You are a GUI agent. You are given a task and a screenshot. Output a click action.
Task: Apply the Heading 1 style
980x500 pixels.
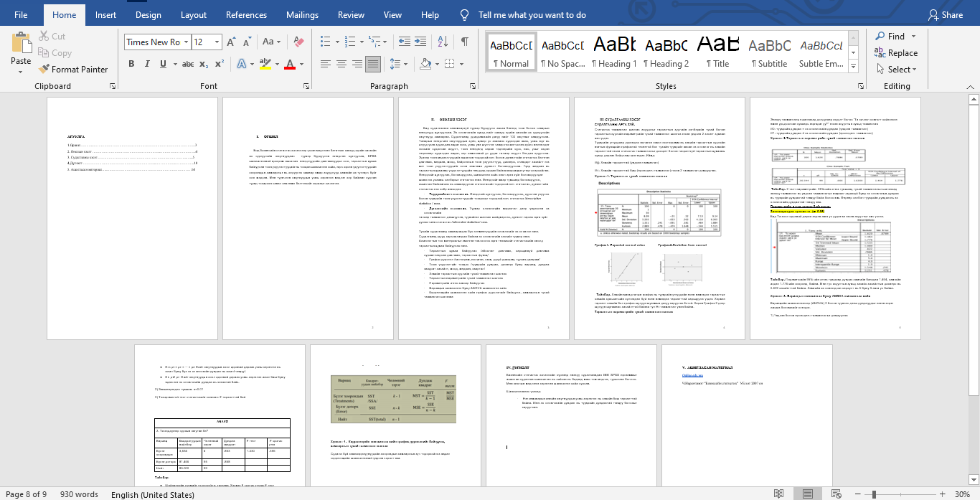pyautogui.click(x=614, y=51)
